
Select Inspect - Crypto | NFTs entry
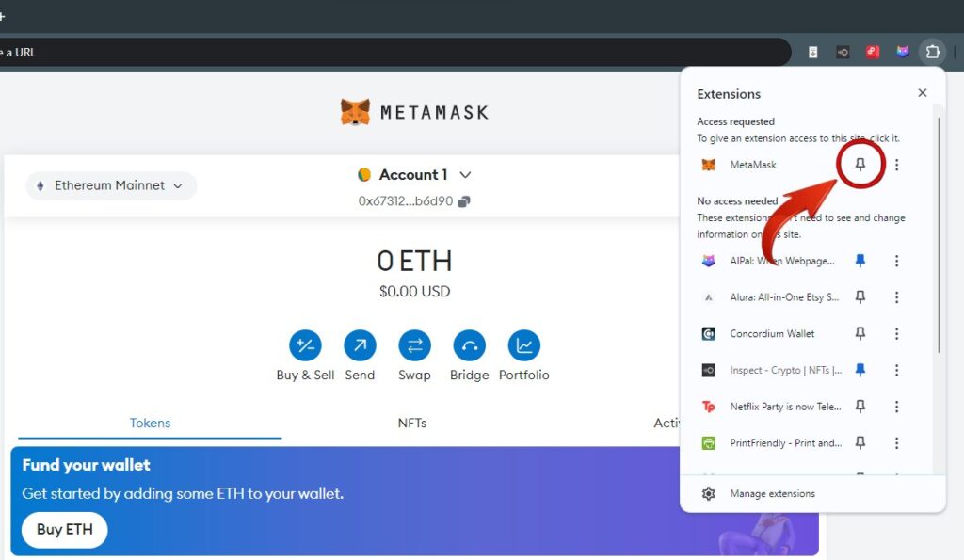tap(786, 370)
